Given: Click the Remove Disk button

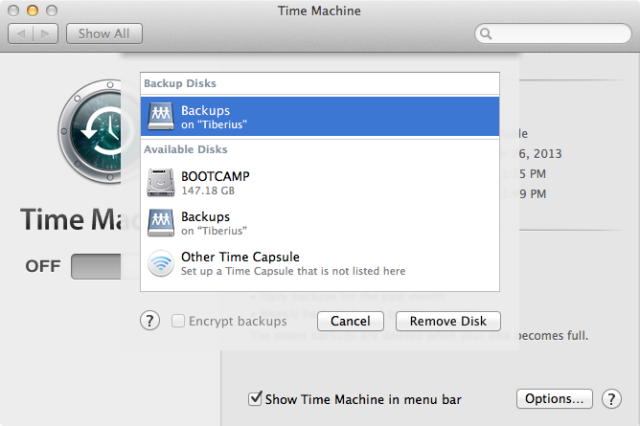Looking at the screenshot, I should [448, 321].
